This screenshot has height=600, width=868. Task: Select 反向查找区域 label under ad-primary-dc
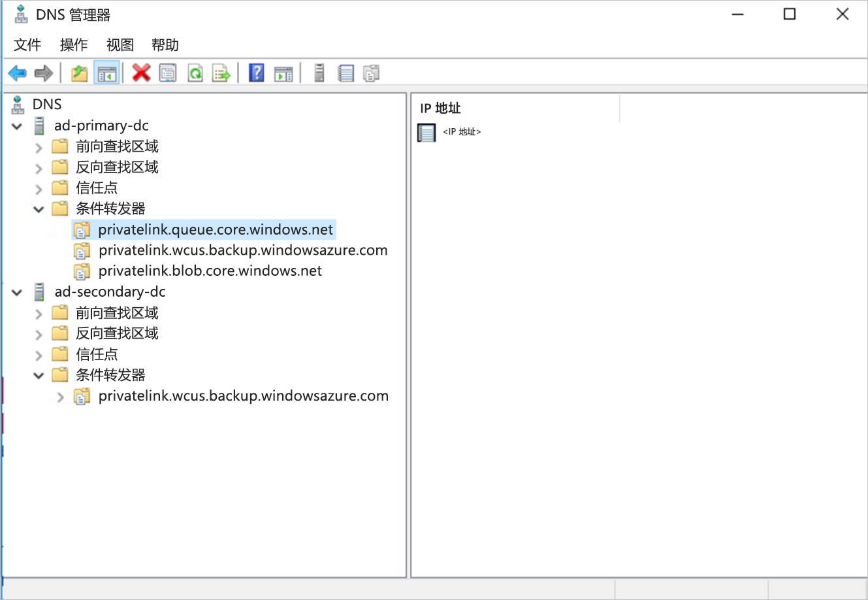[117, 167]
